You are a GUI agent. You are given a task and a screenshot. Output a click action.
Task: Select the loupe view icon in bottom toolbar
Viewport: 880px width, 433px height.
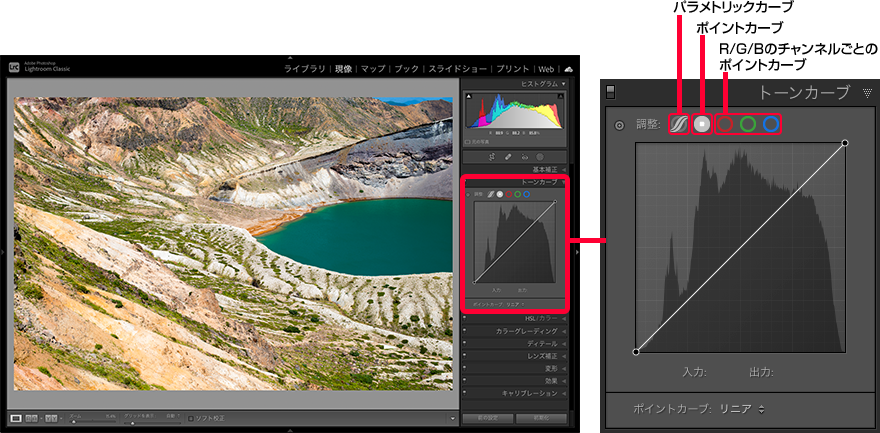point(16,417)
